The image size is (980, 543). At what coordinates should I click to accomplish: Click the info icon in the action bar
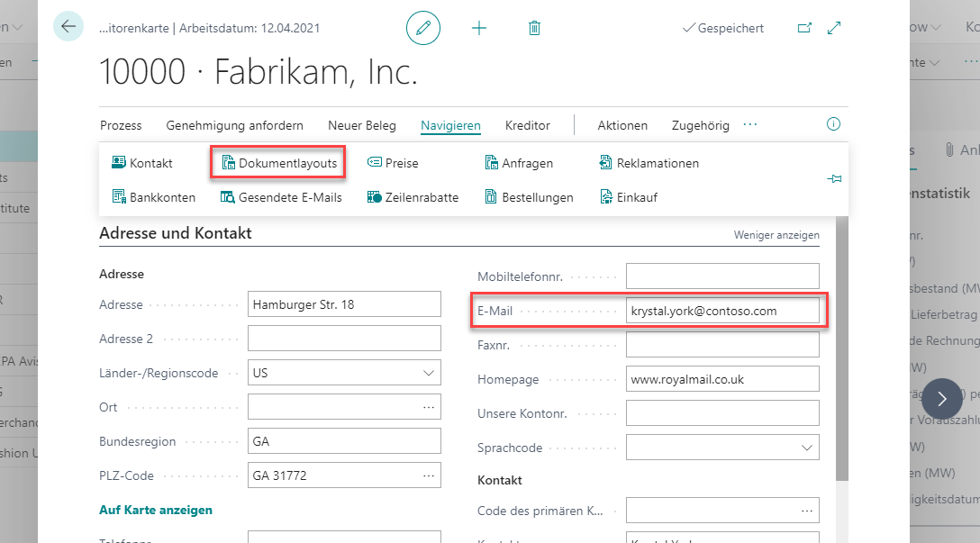(833, 124)
